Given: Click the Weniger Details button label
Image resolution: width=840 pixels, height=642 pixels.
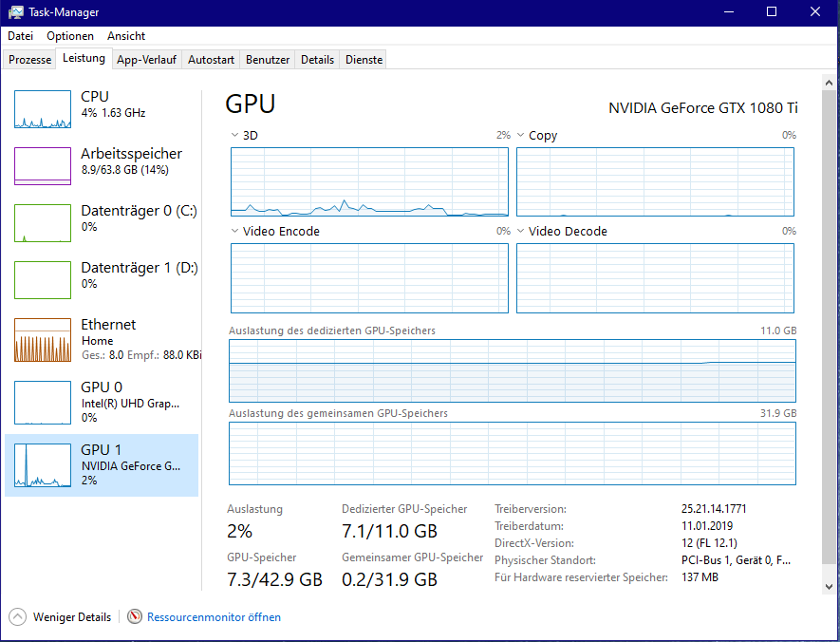Looking at the screenshot, I should pos(72,617).
